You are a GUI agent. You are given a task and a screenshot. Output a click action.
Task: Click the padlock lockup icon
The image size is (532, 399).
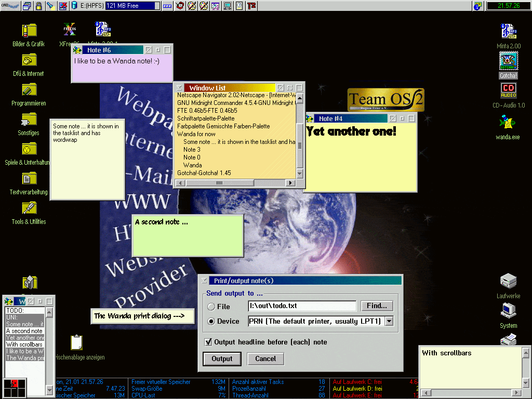[x=38, y=6]
